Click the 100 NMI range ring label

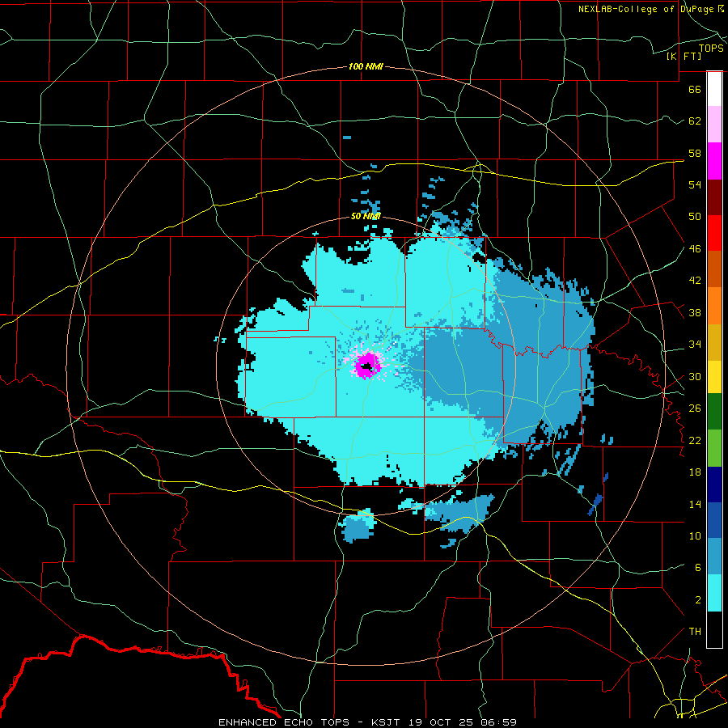coord(366,66)
